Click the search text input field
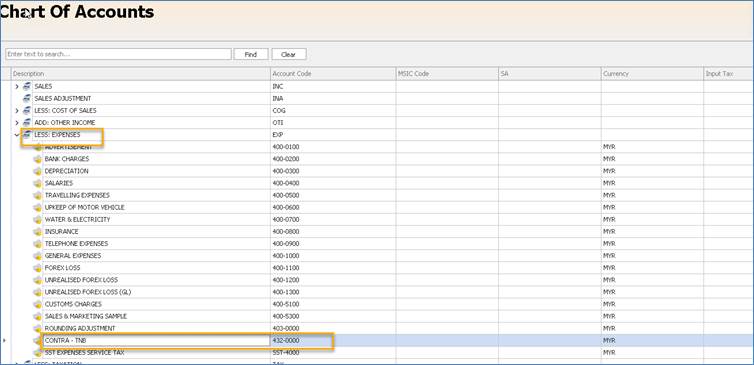This screenshot has width=754, height=365. point(118,54)
